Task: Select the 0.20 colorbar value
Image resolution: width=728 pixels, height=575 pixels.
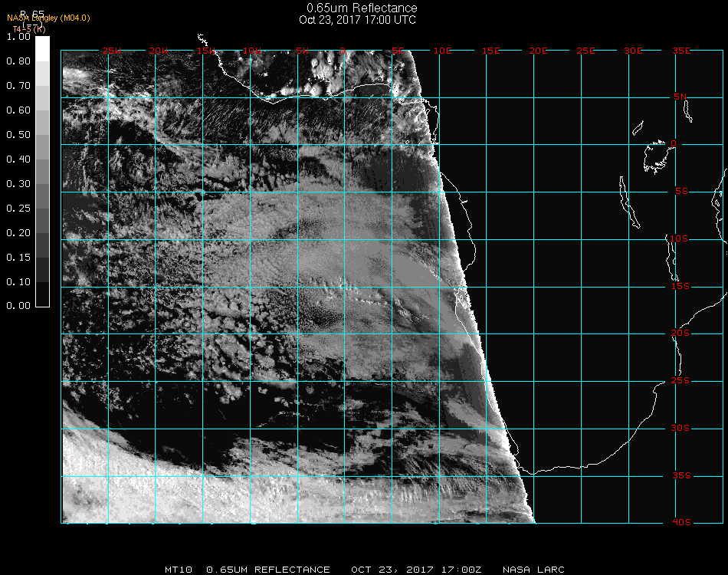Action: [x=18, y=233]
